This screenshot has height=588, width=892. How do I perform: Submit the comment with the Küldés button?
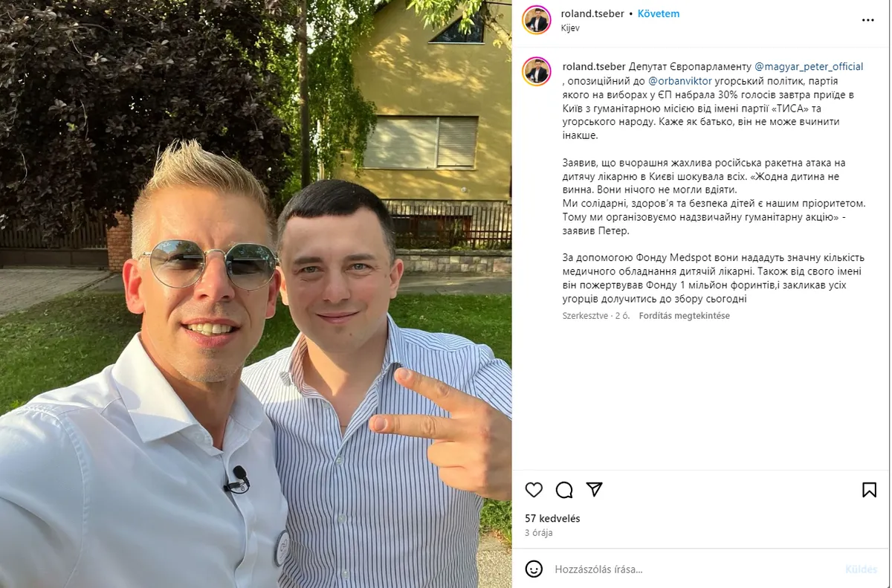pyautogui.click(x=861, y=569)
